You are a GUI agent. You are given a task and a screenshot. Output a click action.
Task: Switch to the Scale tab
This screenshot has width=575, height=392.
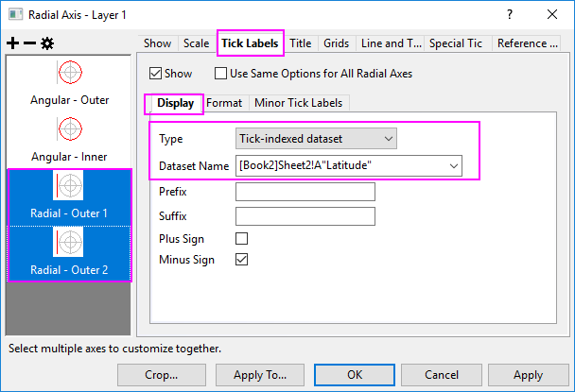pos(196,43)
